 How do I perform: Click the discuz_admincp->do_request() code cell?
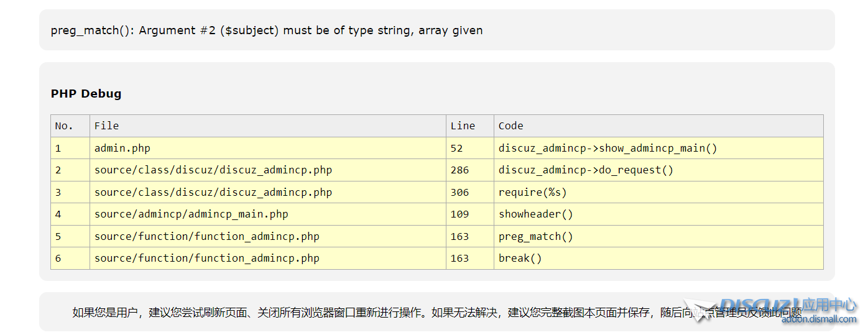[586, 170]
